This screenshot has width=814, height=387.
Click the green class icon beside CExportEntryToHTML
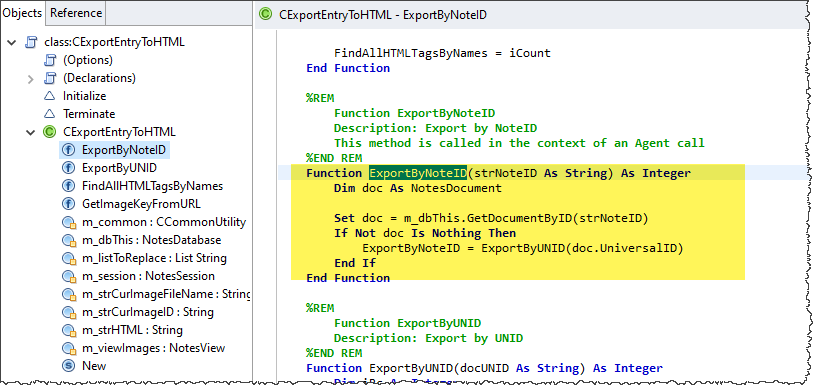[x=49, y=132]
